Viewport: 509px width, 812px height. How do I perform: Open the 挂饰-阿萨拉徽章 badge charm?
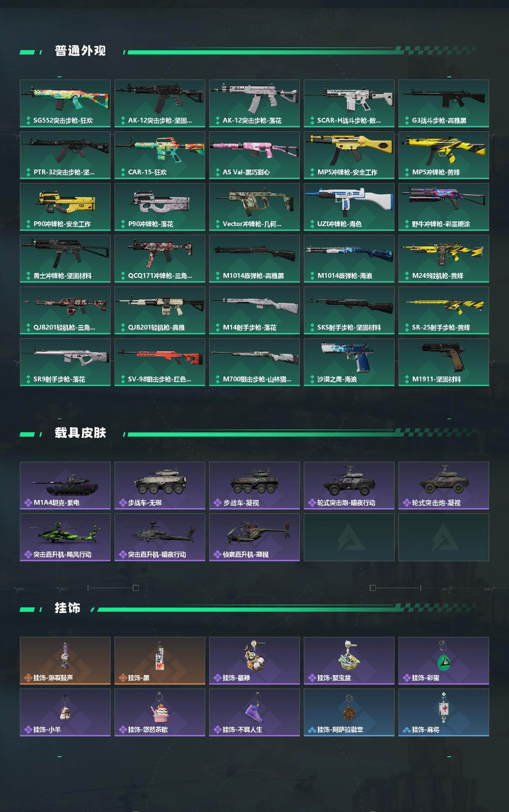[349, 712]
